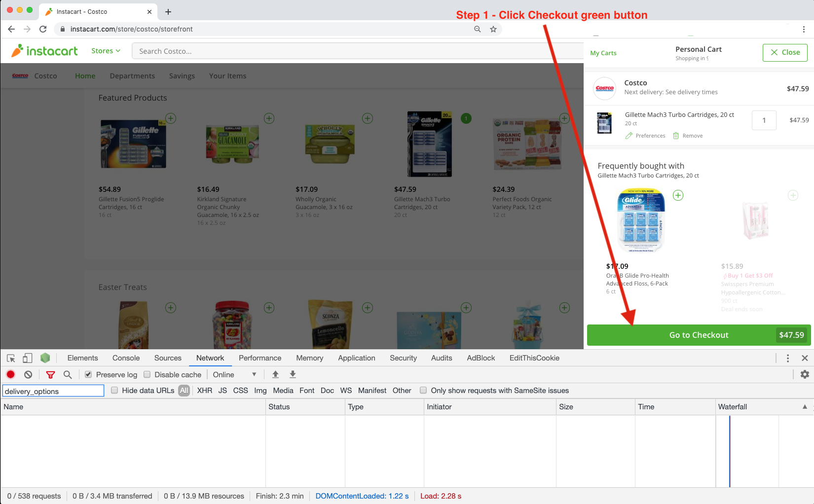Switch to Sources tab
This screenshot has height=504, width=814.
coord(168,358)
